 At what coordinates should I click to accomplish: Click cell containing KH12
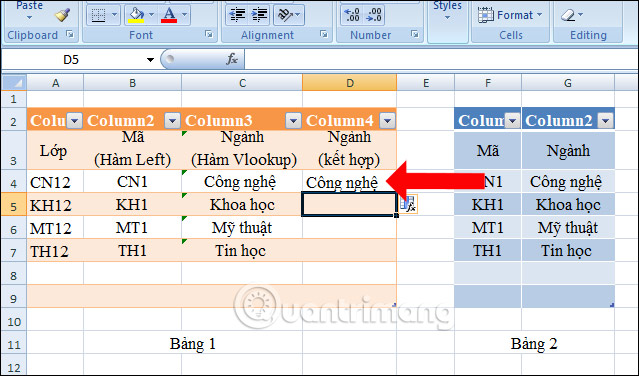tap(55, 205)
